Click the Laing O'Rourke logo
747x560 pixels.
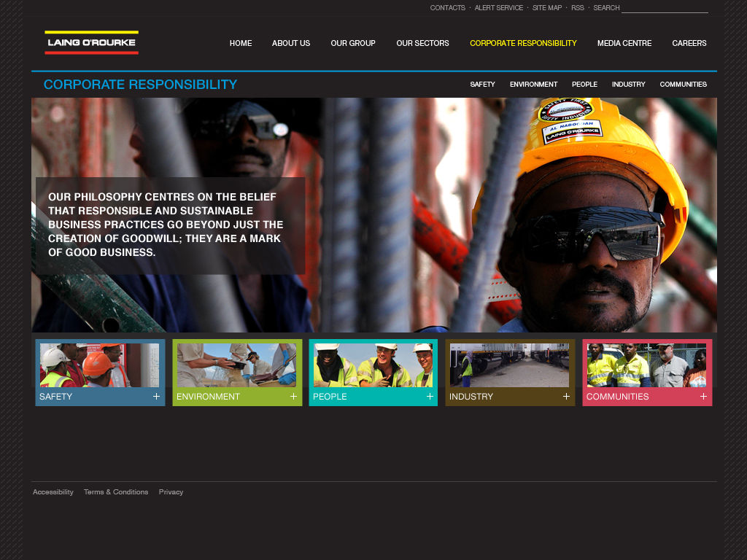click(91, 42)
